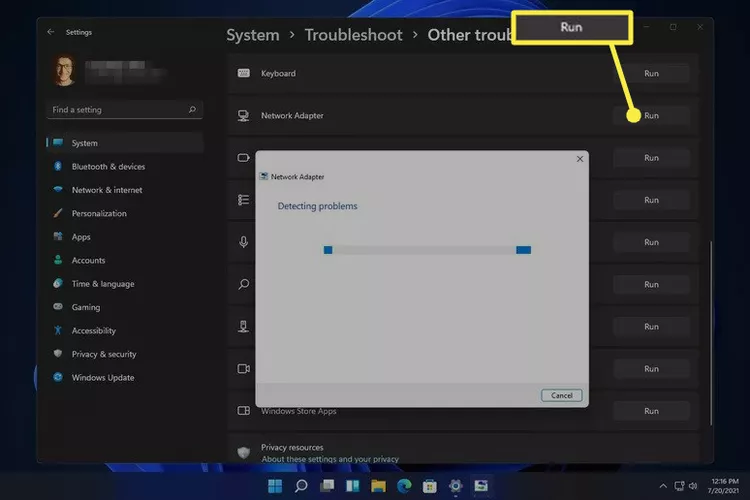Run the troubleshooter in the video camera row
Screen dimensions: 750x500
pyautogui.click(x=651, y=369)
